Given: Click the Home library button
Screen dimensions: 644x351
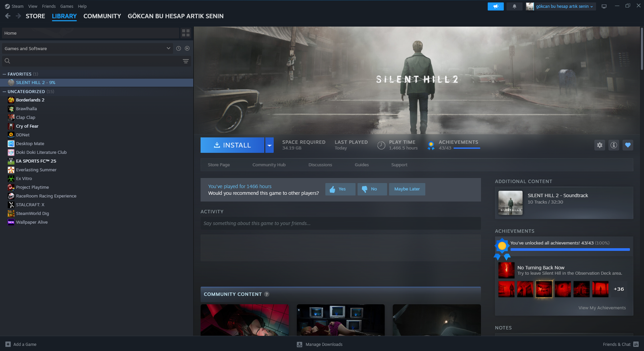Looking at the screenshot, I should [91, 33].
